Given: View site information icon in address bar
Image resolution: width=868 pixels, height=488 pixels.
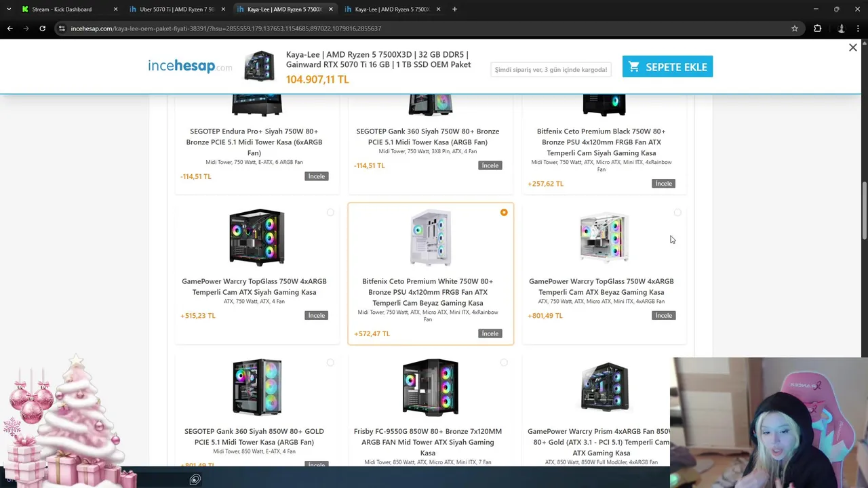Looking at the screenshot, I should 62,28.
